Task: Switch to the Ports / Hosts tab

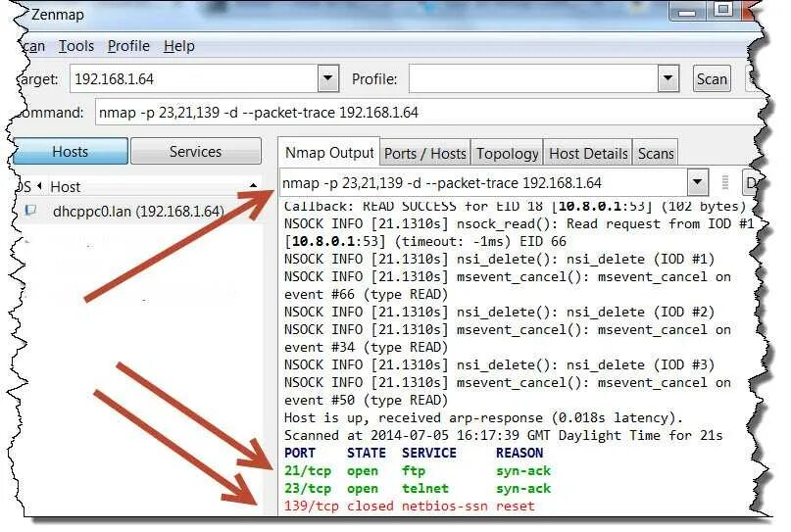Action: click(425, 153)
